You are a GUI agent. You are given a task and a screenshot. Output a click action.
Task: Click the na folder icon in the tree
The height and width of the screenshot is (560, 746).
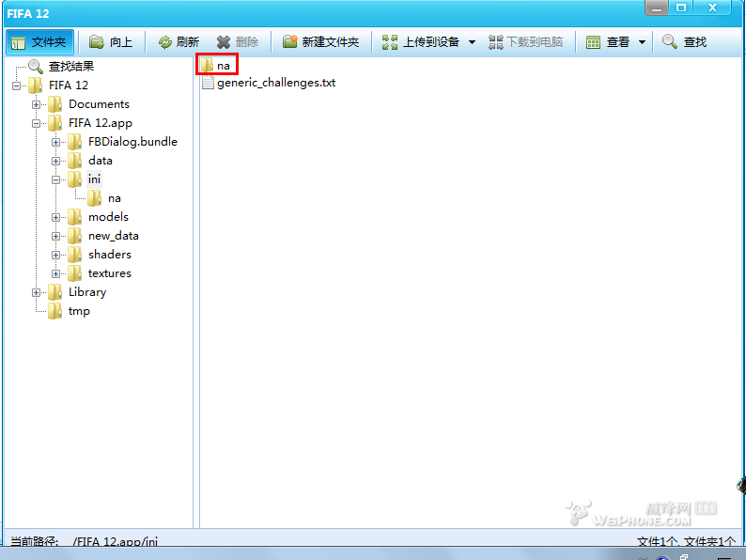click(94, 198)
